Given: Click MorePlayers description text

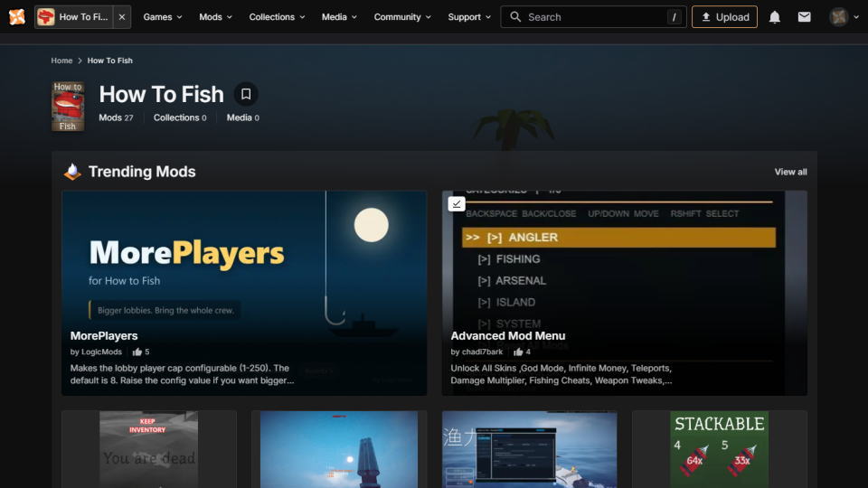Looking at the screenshot, I should click(182, 374).
